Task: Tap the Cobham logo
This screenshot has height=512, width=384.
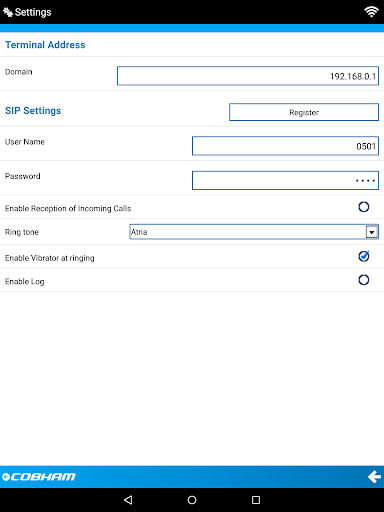Action: 39,477
